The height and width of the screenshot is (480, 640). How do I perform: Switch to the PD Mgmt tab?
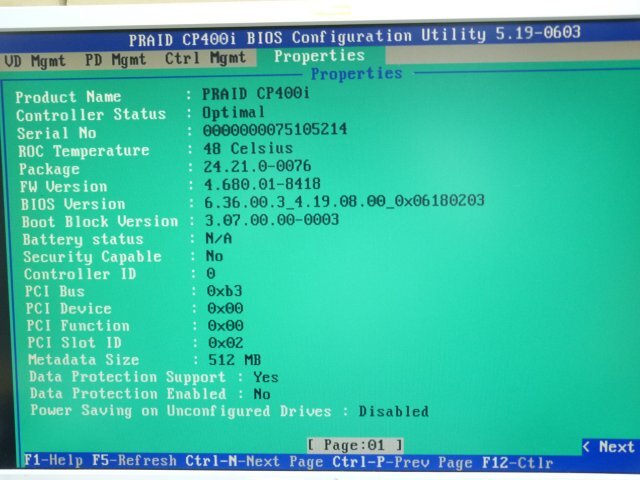point(116,60)
